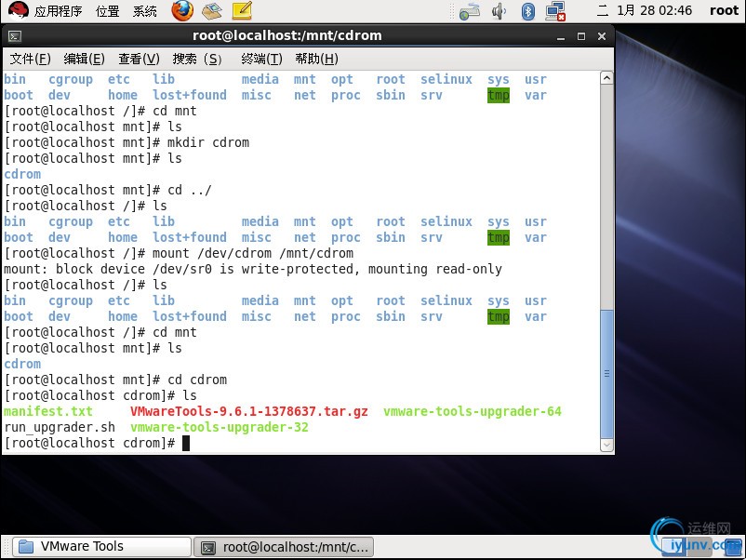The image size is (746, 560).
Task: Open the 搜索(S) terminal menu
Action: tap(197, 59)
